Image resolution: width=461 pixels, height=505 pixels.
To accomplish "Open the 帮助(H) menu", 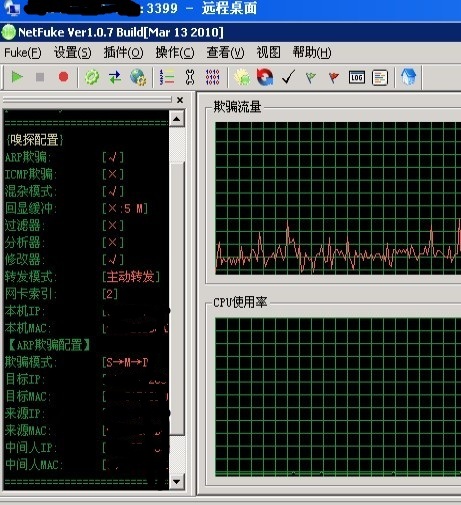I will pyautogui.click(x=312, y=53).
